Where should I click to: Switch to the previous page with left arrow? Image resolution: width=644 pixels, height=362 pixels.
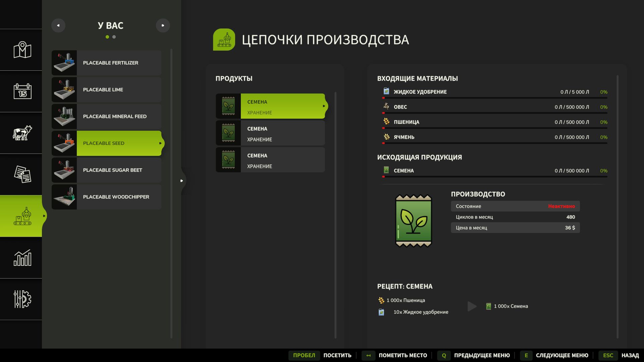tap(58, 25)
